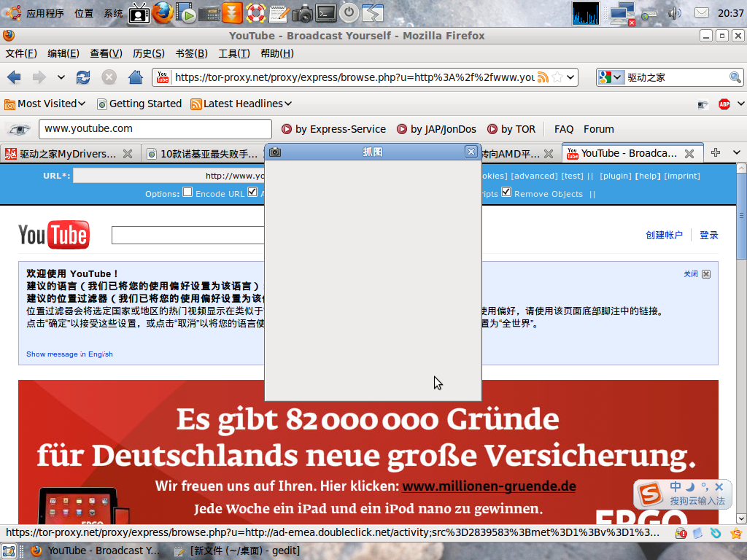Bookmark this page with the star icon
The height and width of the screenshot is (560, 747).
pos(557,77)
